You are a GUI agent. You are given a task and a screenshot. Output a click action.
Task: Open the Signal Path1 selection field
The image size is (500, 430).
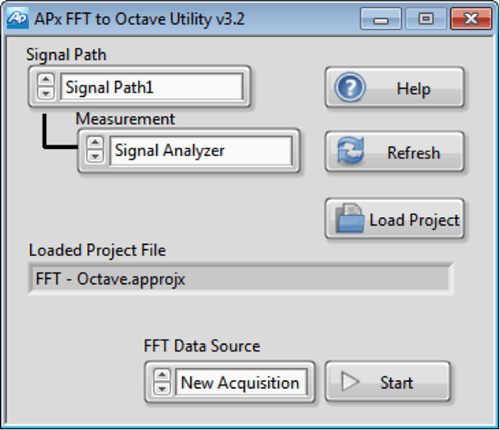[x=152, y=87]
